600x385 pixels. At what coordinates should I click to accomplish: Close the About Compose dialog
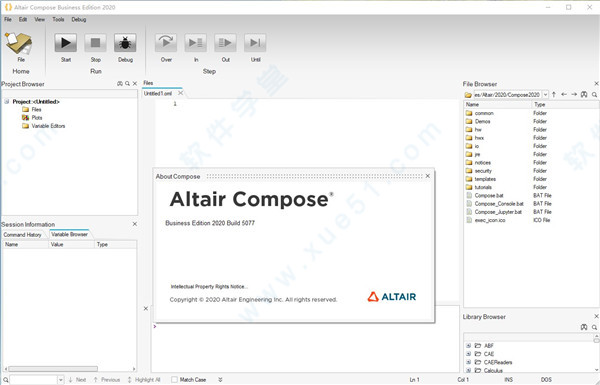click(x=428, y=176)
